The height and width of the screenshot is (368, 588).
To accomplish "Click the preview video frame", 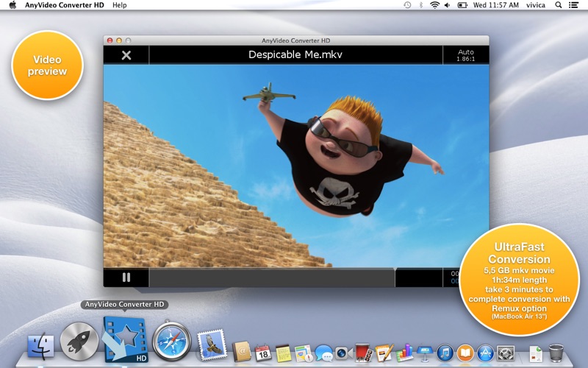I will pos(296,166).
